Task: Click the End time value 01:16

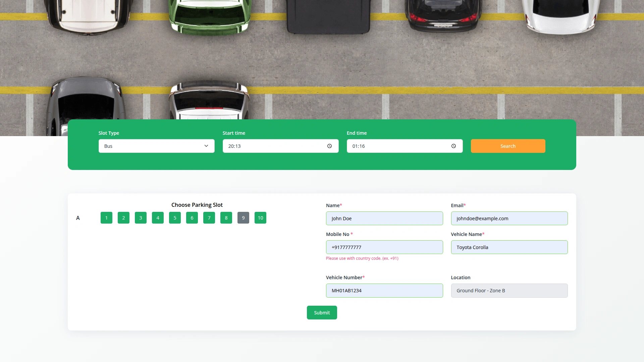Action: tap(359, 146)
